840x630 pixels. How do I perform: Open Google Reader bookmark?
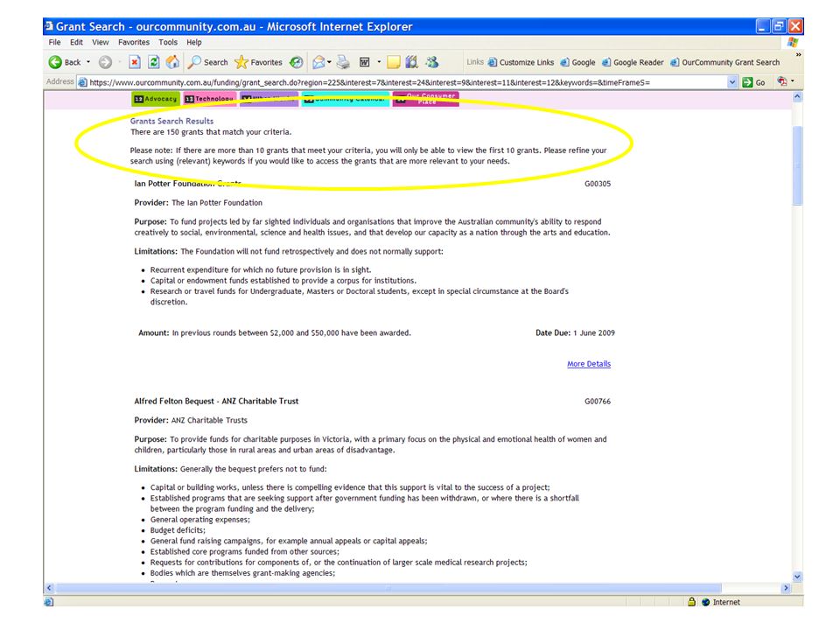tap(633, 62)
